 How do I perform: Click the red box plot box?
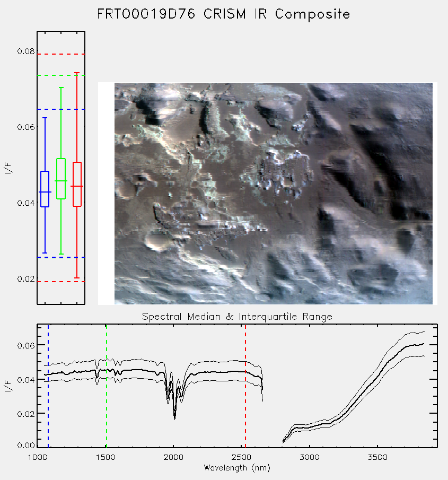[x=77, y=184]
